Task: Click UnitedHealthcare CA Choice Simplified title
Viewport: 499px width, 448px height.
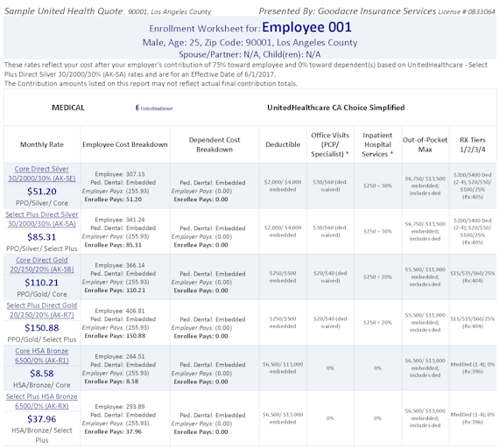Action: pos(336,108)
